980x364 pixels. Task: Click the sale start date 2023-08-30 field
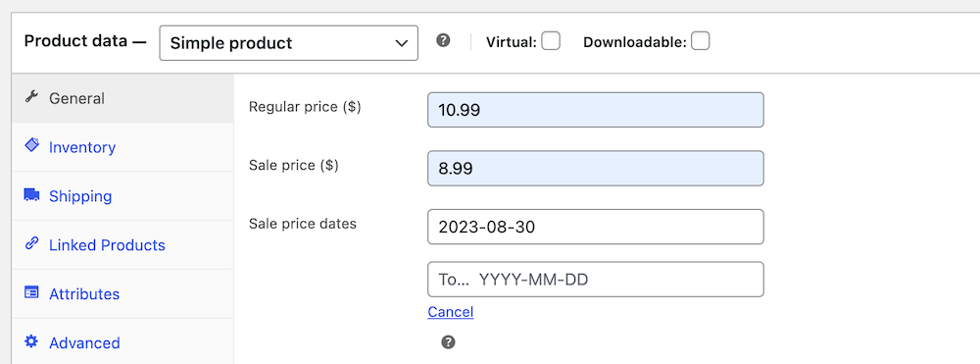pyautogui.click(x=596, y=227)
